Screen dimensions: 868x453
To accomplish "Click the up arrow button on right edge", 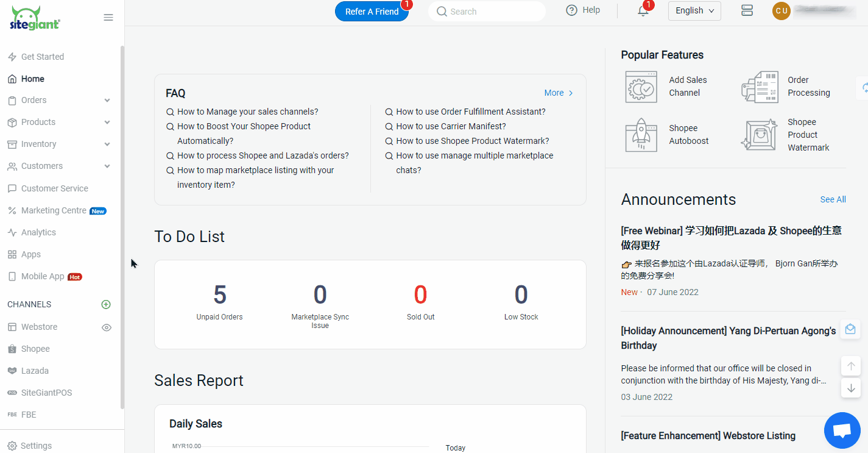I will pos(851,366).
